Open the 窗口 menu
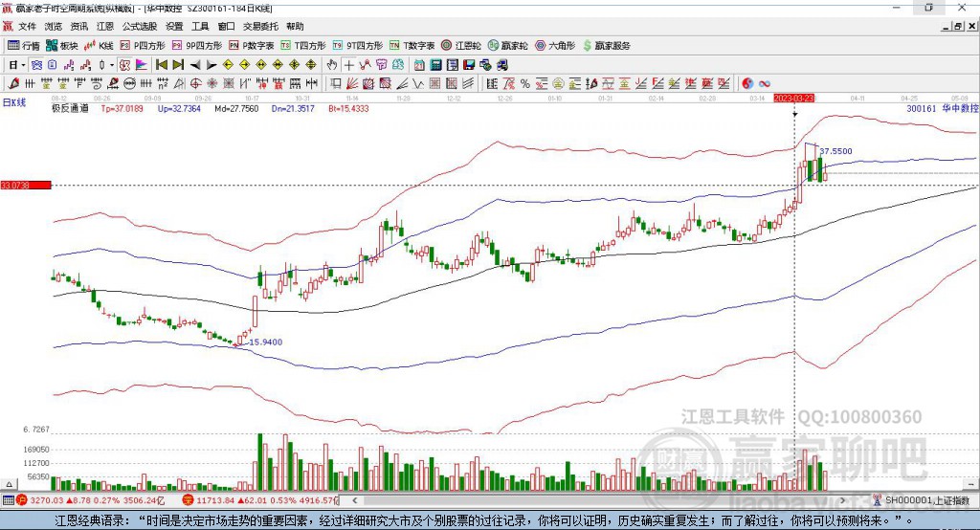The height and width of the screenshot is (530, 980). (x=226, y=26)
